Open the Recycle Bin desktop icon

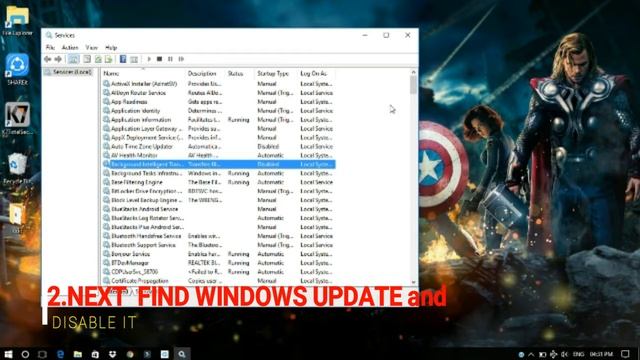click(17, 168)
